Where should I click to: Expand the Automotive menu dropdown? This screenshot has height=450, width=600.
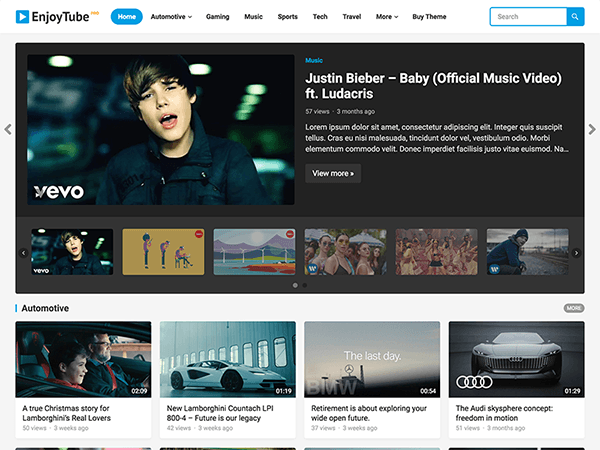point(171,17)
